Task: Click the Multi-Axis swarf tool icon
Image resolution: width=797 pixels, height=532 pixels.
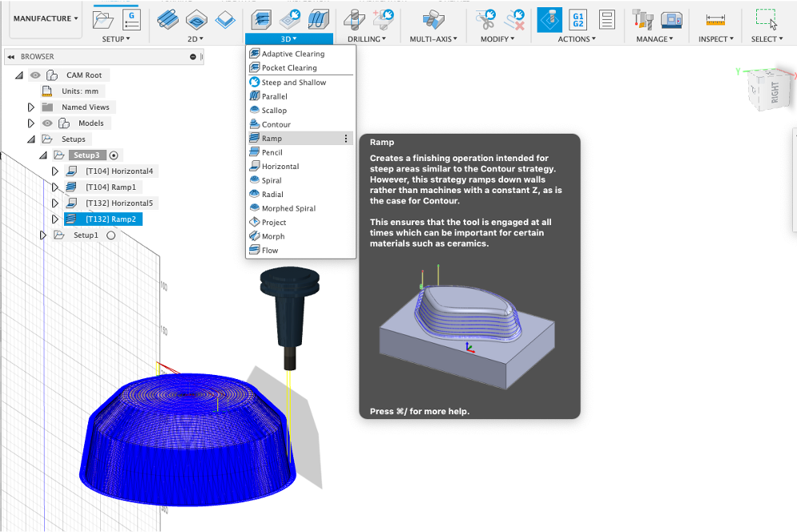Action: point(433,20)
